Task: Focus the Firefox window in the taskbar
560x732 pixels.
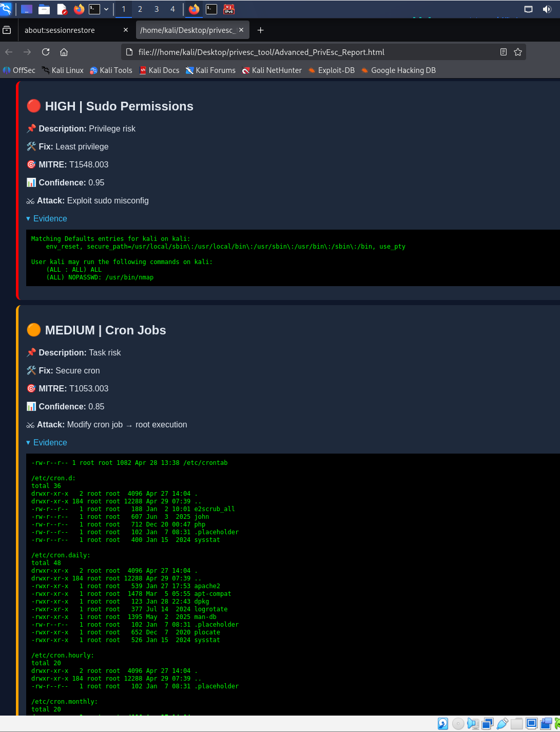Action: 194,9
